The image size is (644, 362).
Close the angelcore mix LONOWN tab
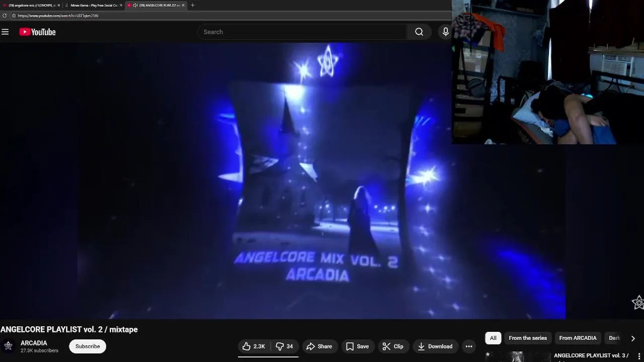point(58,5)
